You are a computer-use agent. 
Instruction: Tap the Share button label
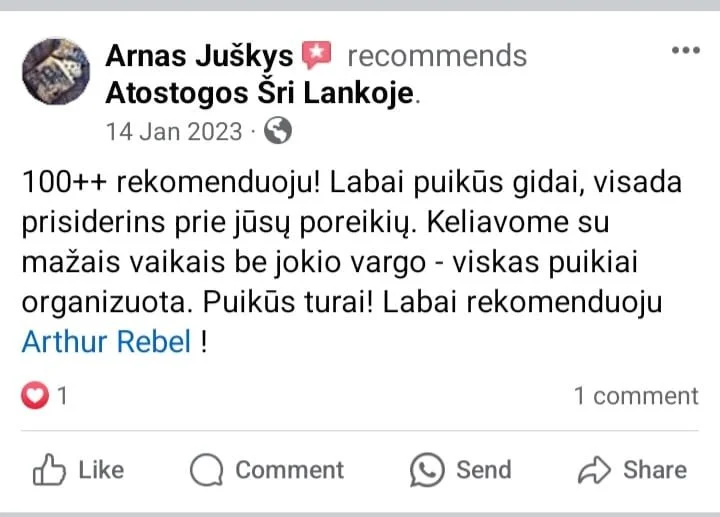pos(655,470)
